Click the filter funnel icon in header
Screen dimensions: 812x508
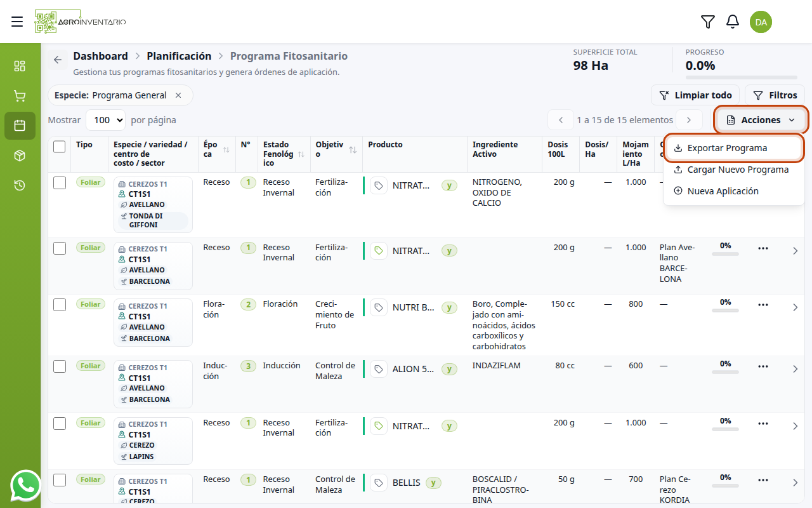click(708, 22)
